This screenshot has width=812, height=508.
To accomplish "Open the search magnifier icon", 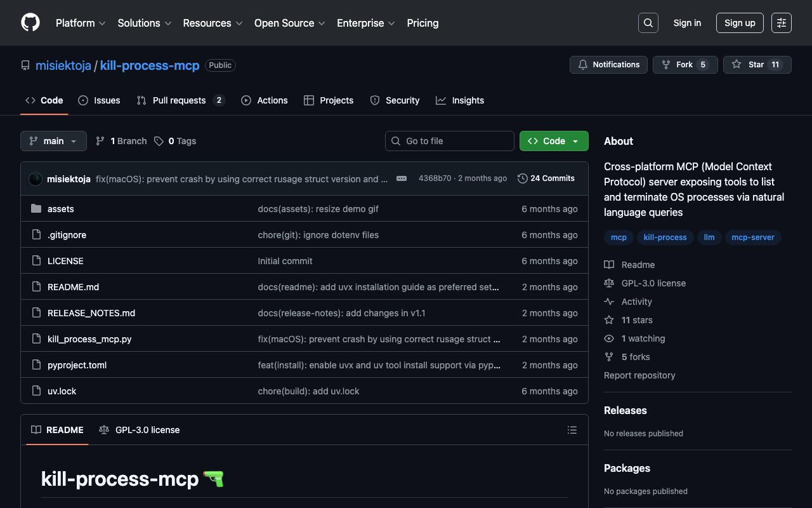I will click(x=648, y=23).
